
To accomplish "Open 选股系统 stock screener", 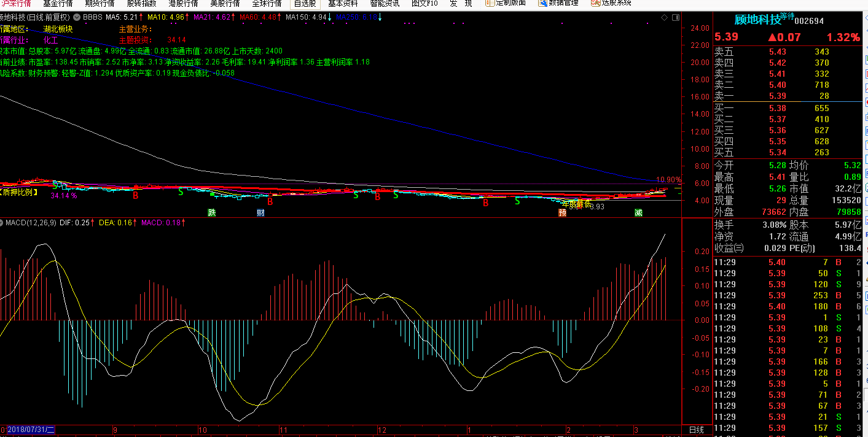I will [611, 3].
